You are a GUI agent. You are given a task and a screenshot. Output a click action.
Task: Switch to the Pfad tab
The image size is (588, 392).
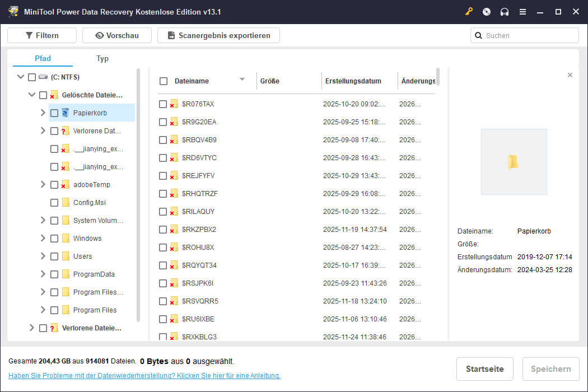point(43,58)
